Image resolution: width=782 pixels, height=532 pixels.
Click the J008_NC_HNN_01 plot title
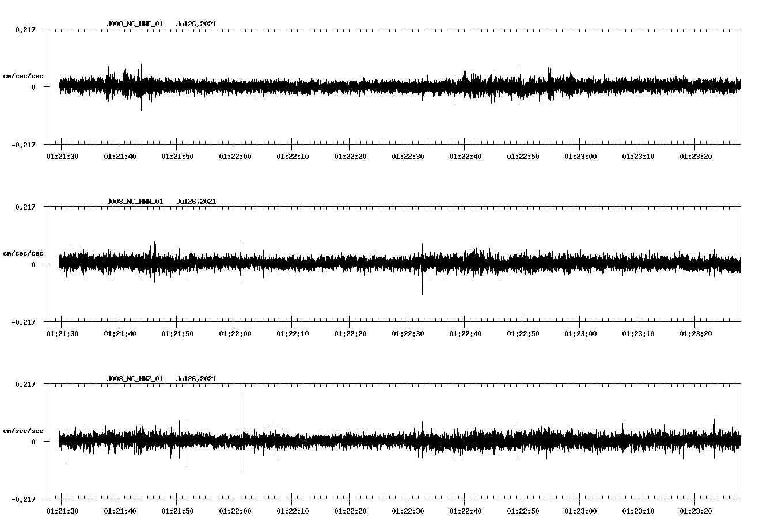point(135,202)
